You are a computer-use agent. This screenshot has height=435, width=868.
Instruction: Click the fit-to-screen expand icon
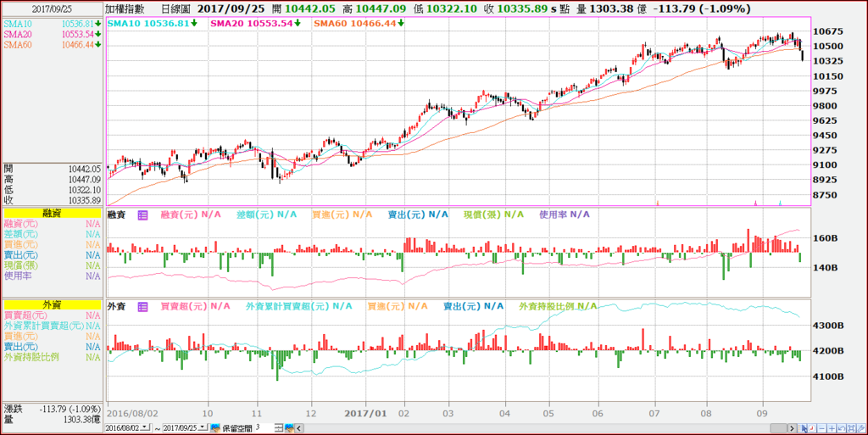[851, 428]
